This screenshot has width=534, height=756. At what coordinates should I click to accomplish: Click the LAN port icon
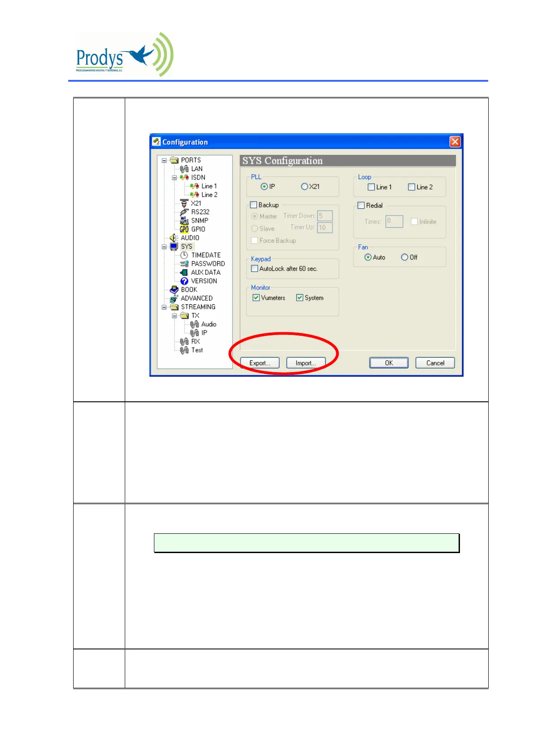(x=184, y=169)
